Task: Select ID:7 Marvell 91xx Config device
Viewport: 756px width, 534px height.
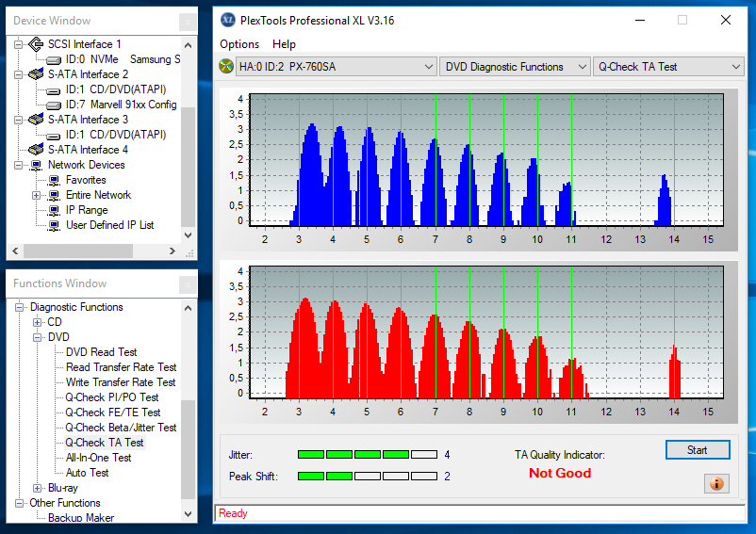Action: [121, 105]
